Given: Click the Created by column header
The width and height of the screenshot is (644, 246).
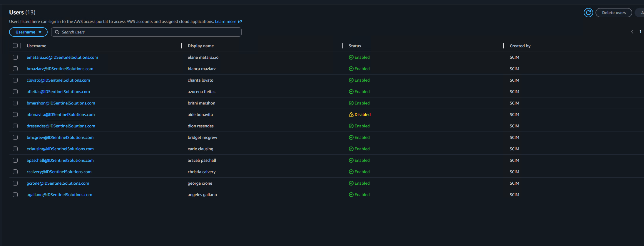Looking at the screenshot, I should 520,46.
